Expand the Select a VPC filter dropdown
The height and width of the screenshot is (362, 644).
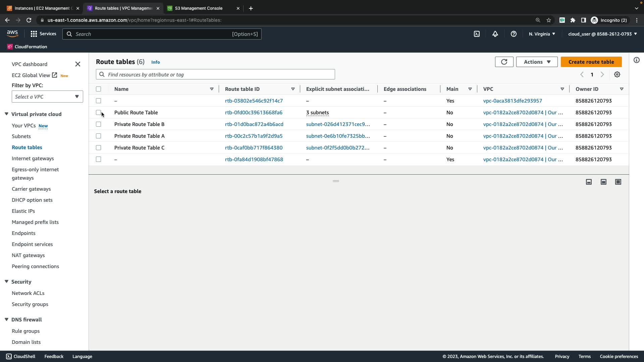pos(47,97)
